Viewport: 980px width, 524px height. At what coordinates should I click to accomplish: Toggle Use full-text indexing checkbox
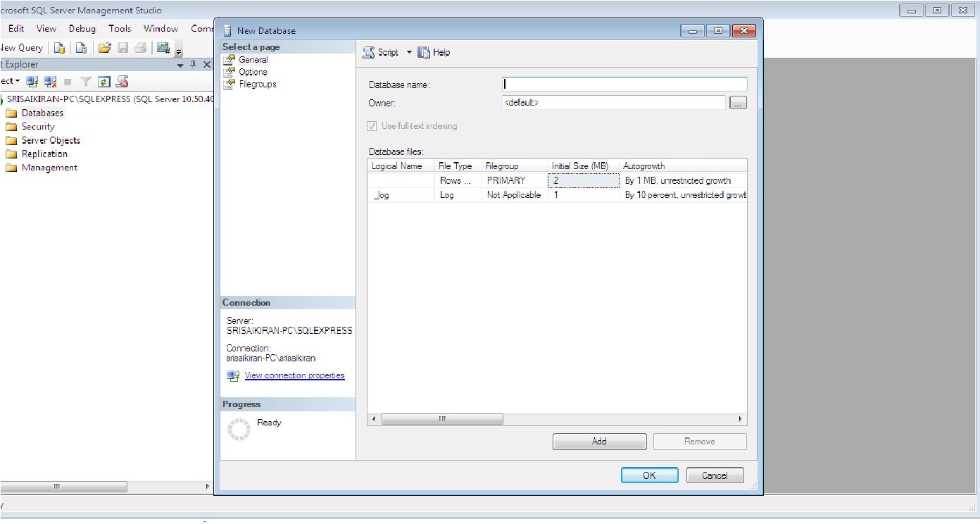click(x=372, y=126)
